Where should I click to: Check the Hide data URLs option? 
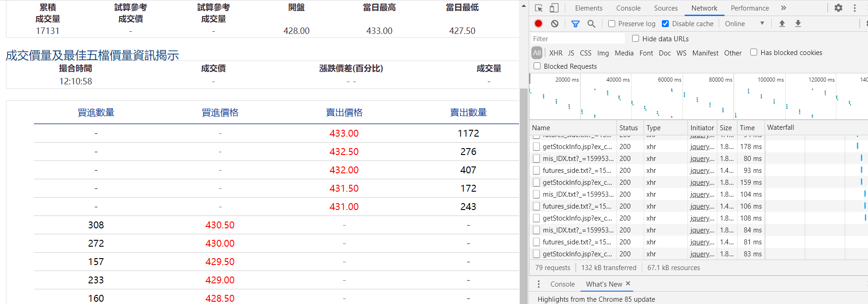[x=635, y=39]
